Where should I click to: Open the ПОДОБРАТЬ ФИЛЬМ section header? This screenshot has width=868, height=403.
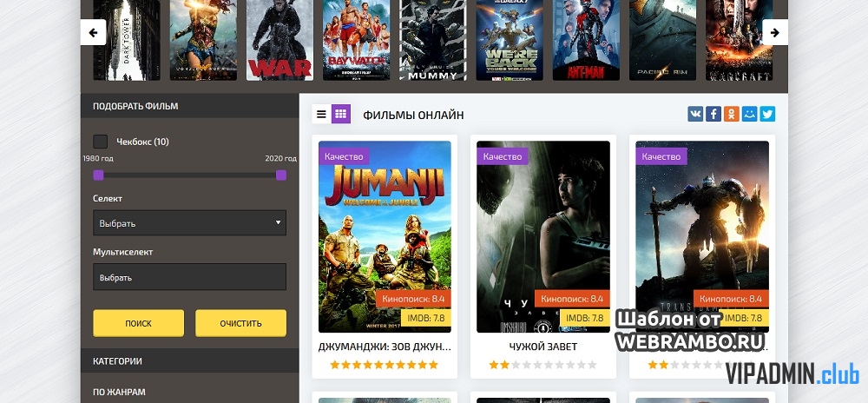click(x=190, y=106)
